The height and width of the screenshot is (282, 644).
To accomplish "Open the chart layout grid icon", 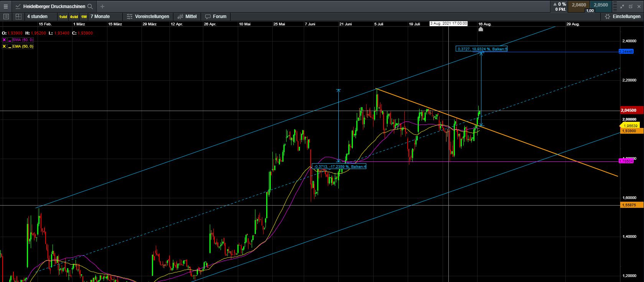I will click(x=18, y=17).
